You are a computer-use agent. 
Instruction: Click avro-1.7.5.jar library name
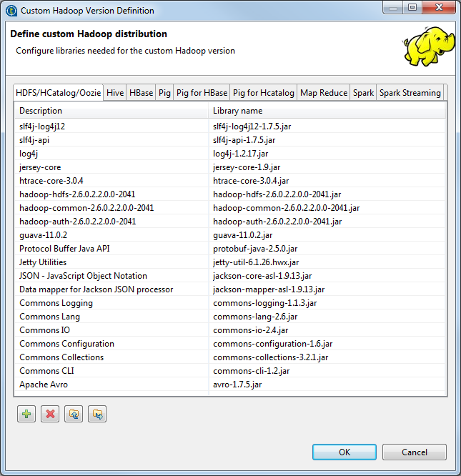tap(237, 385)
